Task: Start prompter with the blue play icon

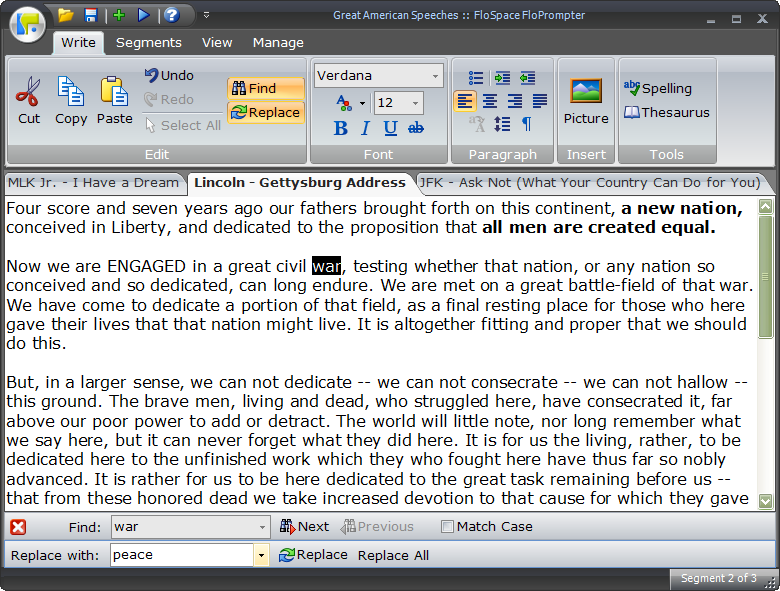Action: click(144, 15)
